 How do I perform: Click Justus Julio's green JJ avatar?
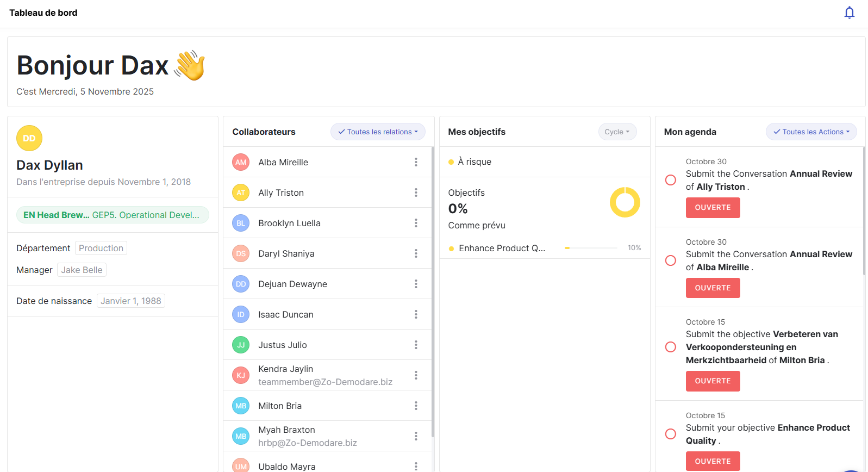point(241,345)
